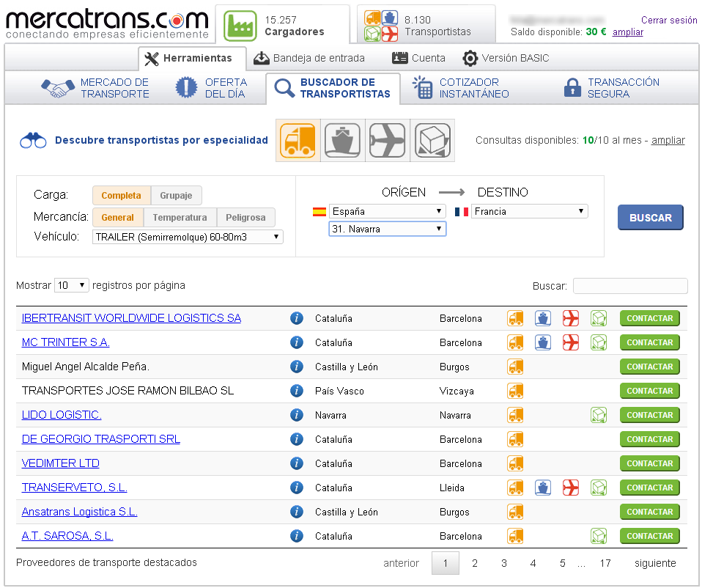Open Bandeja de entrada tab
Screen dimensions: 702x588
click(309, 58)
